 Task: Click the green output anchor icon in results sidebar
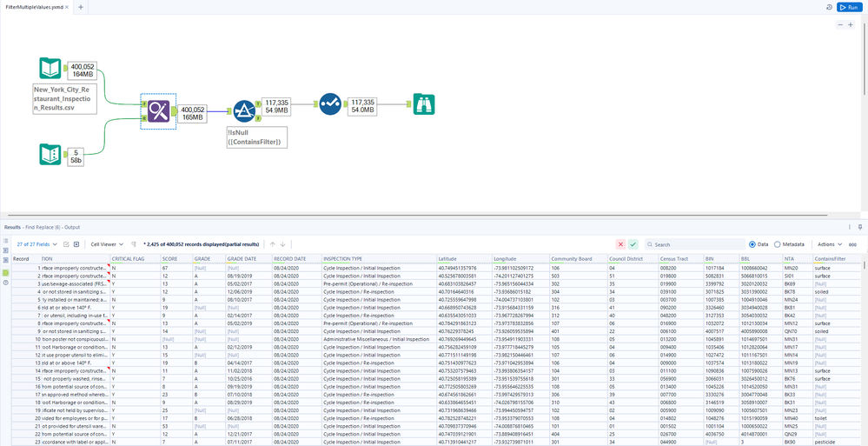(5, 273)
